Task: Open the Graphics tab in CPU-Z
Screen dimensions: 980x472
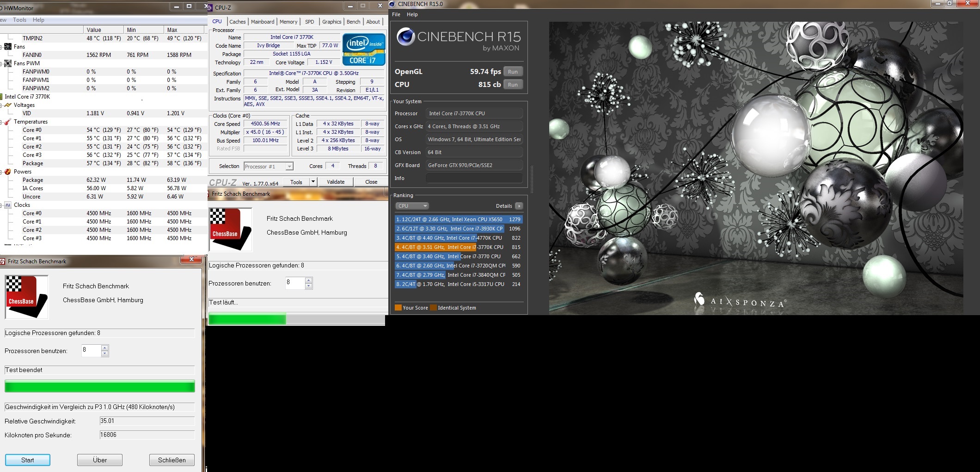Action: 332,22
